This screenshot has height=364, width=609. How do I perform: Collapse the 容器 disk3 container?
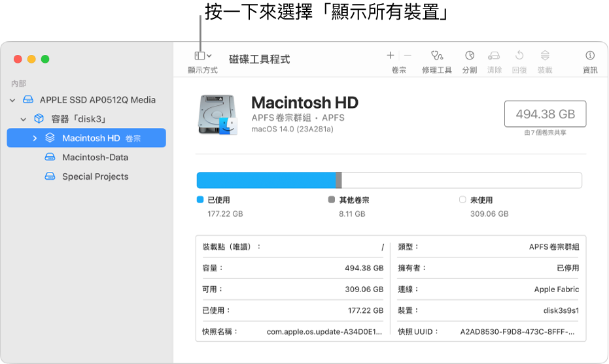[24, 119]
